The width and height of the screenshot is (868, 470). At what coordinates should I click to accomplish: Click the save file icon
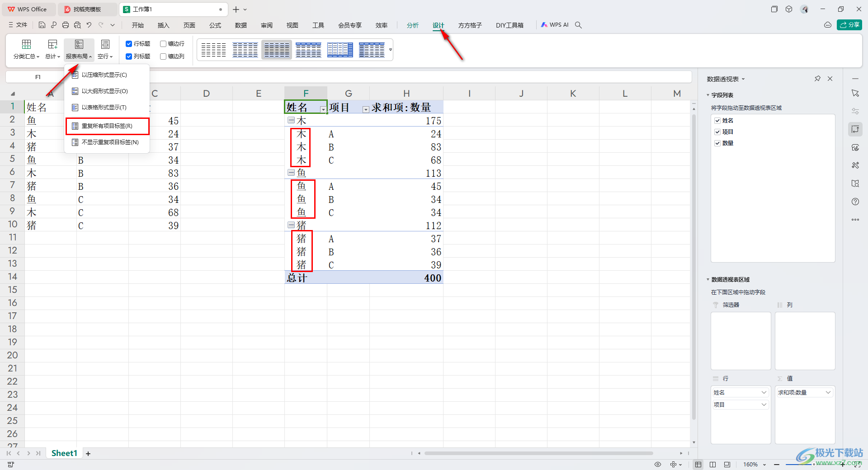point(42,25)
